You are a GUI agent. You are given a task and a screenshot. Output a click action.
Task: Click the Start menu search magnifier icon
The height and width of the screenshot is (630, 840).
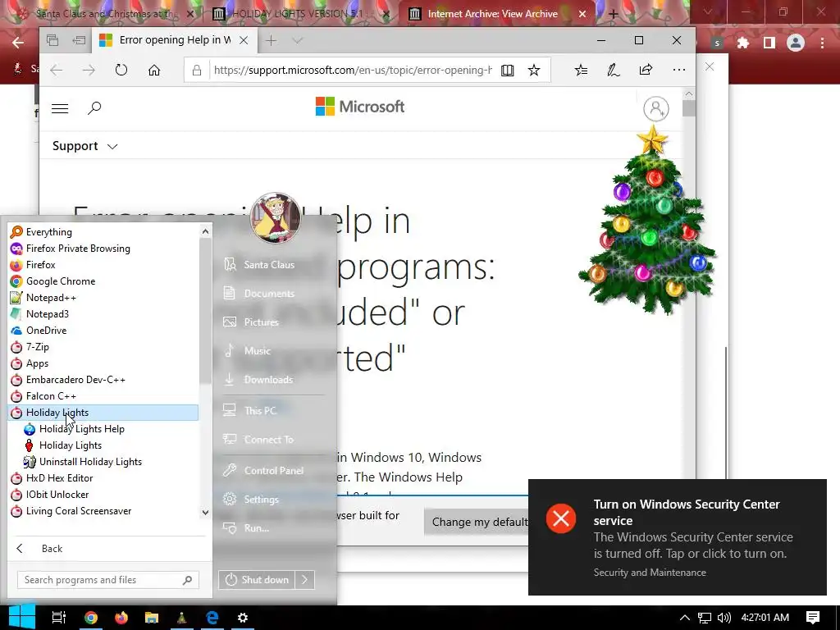tap(188, 580)
